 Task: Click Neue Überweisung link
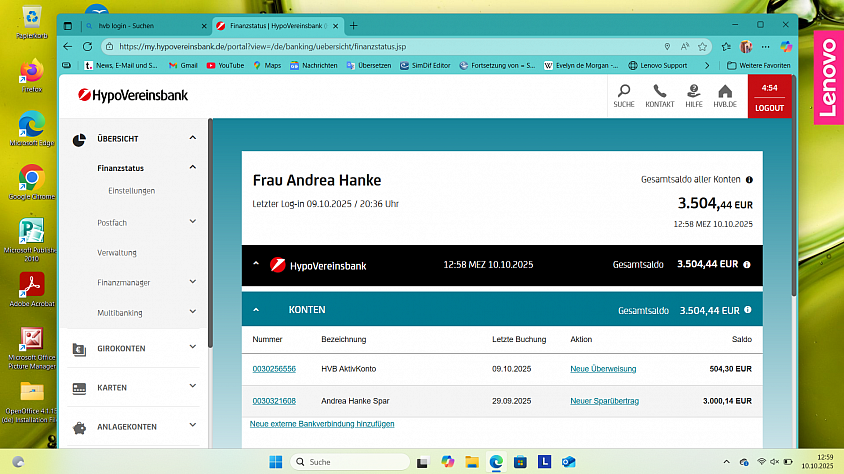pyautogui.click(x=603, y=369)
